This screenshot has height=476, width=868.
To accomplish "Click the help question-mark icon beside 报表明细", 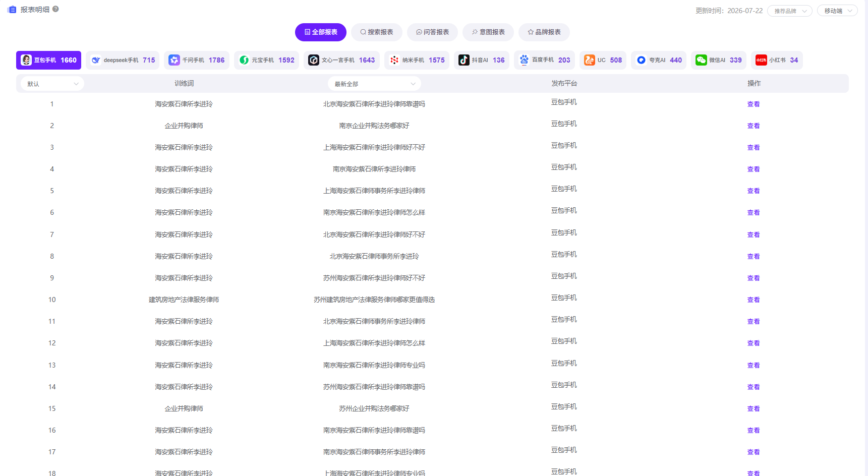I will click(x=55, y=9).
